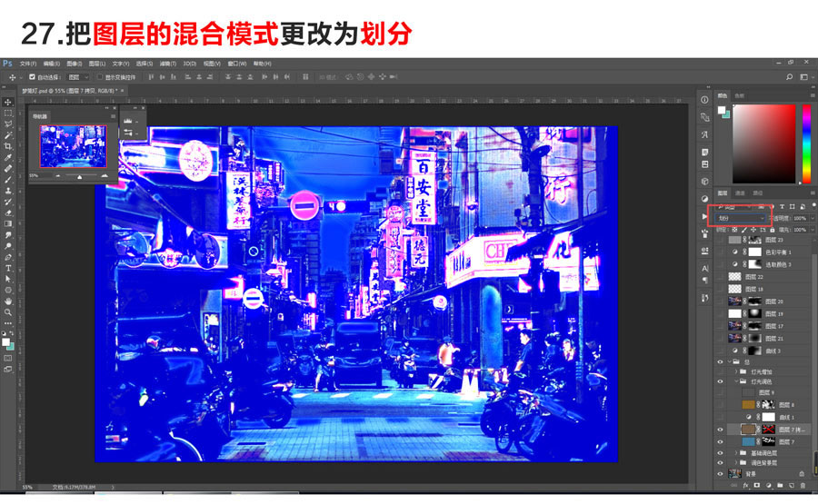
Task: Select the Hand tool
Action: point(8,301)
